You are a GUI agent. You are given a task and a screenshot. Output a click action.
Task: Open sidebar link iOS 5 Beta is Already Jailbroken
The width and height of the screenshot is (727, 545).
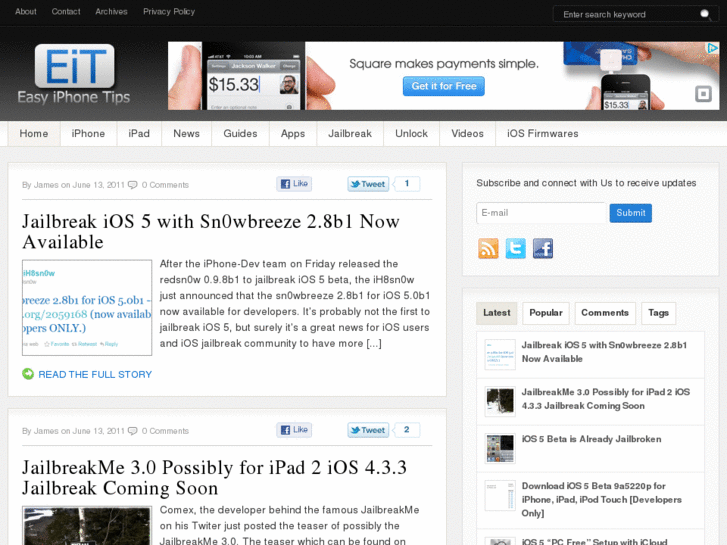point(591,439)
